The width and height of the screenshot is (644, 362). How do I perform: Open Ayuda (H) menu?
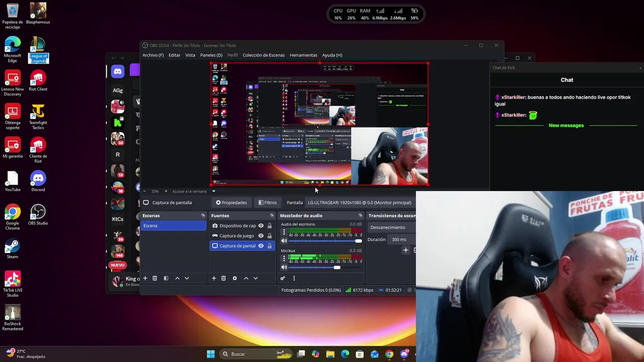point(332,55)
